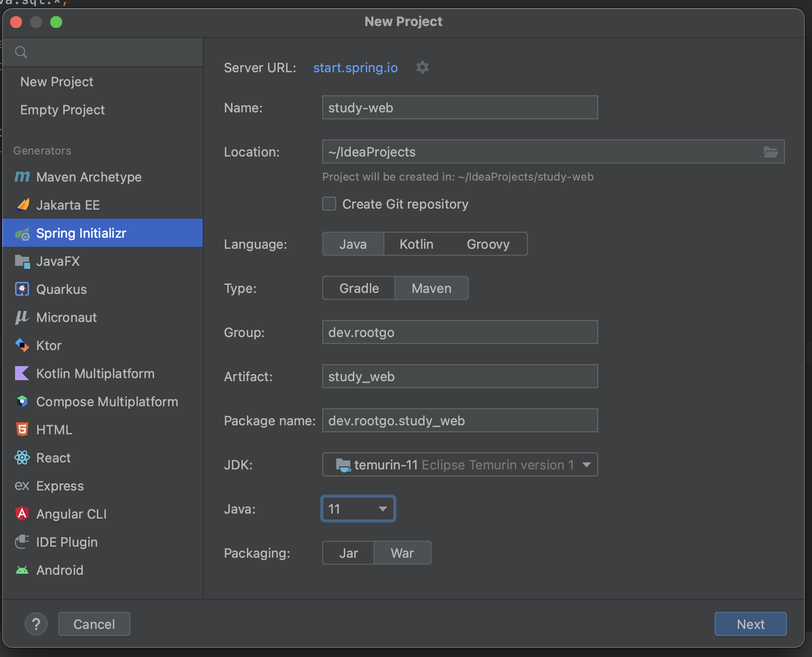Select Micronaut generator entry
The height and width of the screenshot is (657, 812).
click(102, 317)
